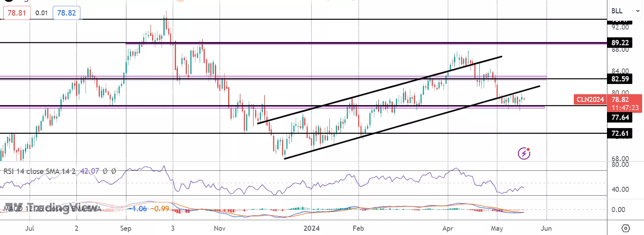Click the red sell price 78.81

click(x=17, y=13)
